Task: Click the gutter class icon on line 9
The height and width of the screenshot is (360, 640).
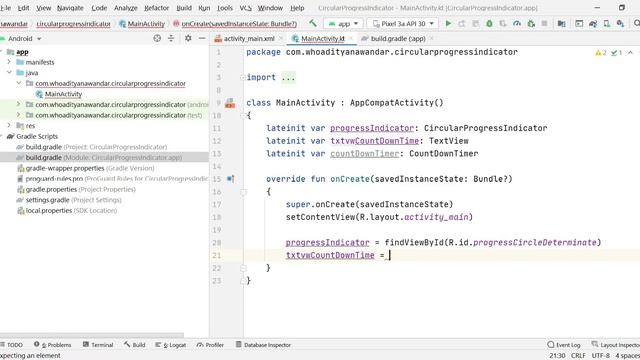Action: 230,103
